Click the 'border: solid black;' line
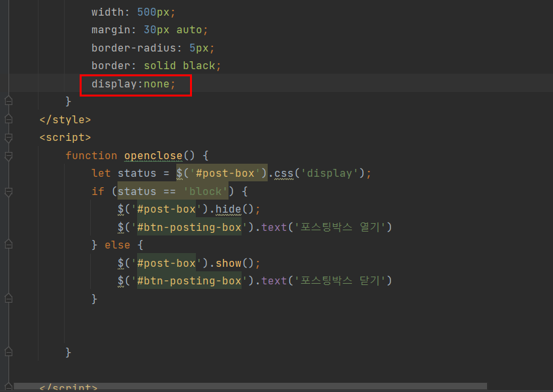Image resolution: width=553 pixels, height=392 pixels. [156, 66]
